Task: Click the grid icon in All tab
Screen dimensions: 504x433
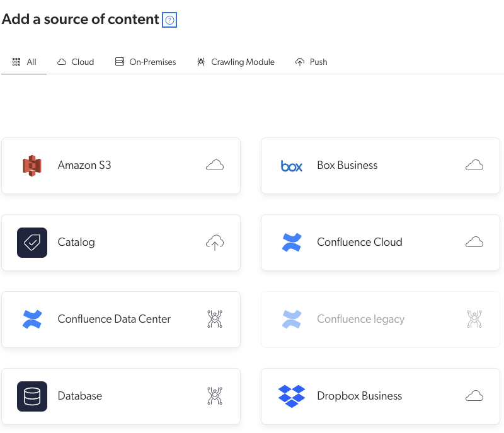Action: [16, 62]
